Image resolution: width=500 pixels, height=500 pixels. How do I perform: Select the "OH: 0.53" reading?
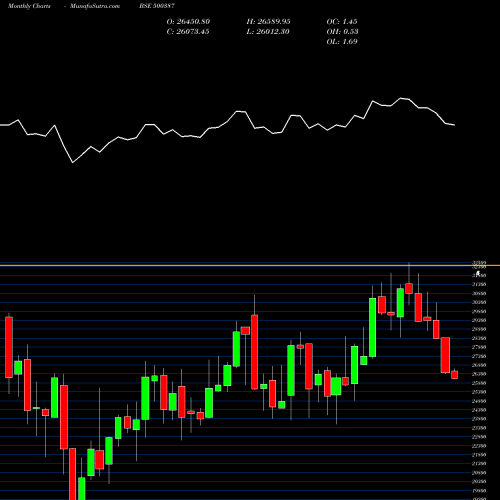point(342,32)
